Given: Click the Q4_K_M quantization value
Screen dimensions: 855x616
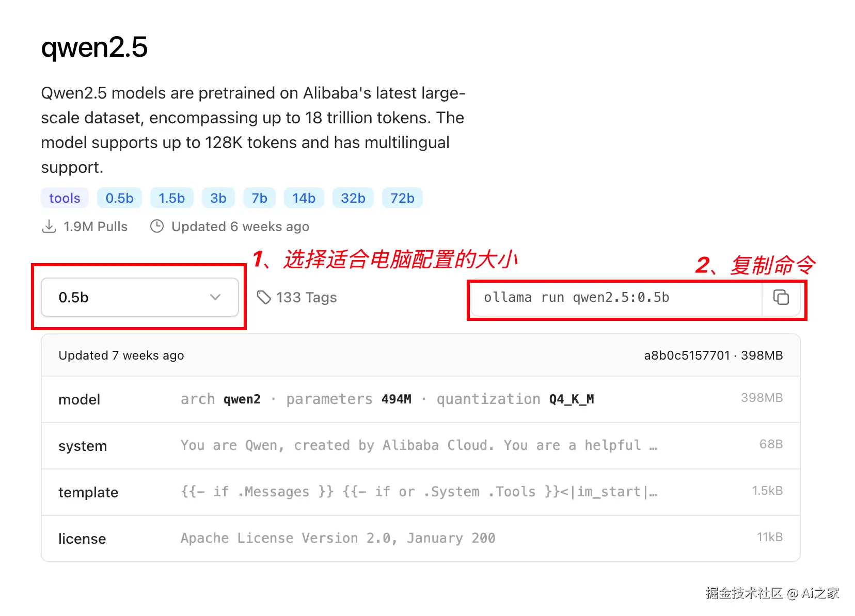Looking at the screenshot, I should point(572,399).
